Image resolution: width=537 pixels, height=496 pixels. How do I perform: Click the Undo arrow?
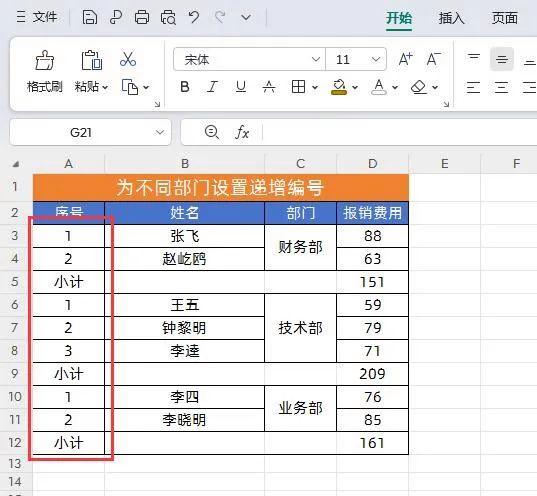click(194, 17)
